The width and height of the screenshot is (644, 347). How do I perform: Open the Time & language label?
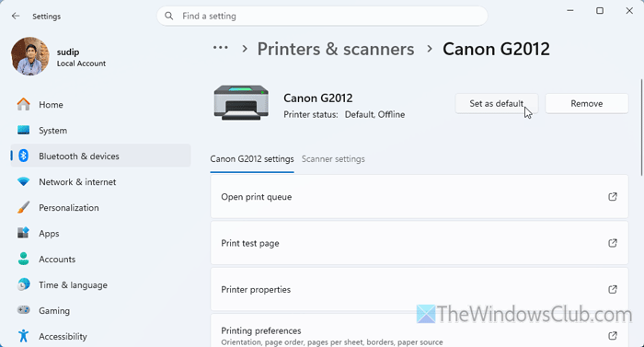(73, 285)
